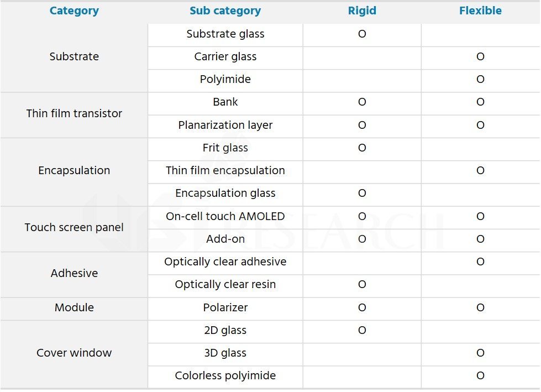
Task: Click the Polyimide sub category cell
Action: coord(225,80)
